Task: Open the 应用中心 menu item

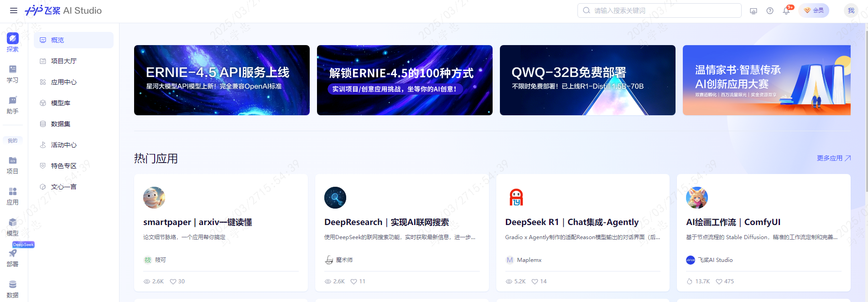Action: (73, 82)
